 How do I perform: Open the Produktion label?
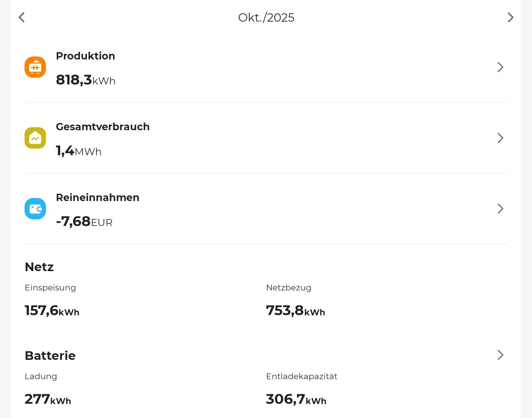pos(85,56)
